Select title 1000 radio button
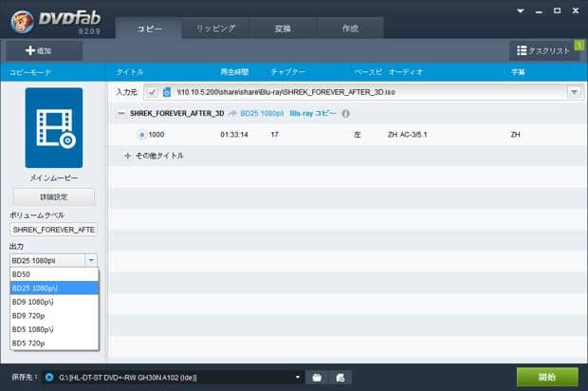Screen dimensions: 588x391 141,135
